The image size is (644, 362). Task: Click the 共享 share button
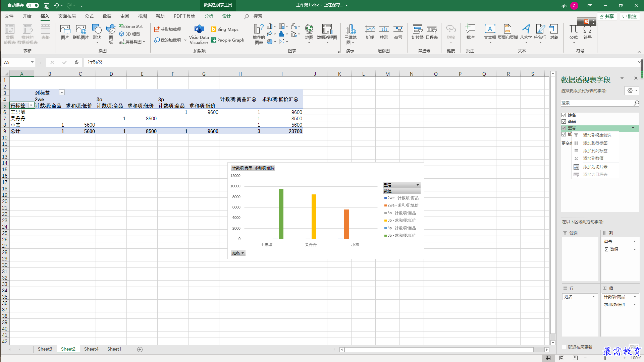[607, 16]
